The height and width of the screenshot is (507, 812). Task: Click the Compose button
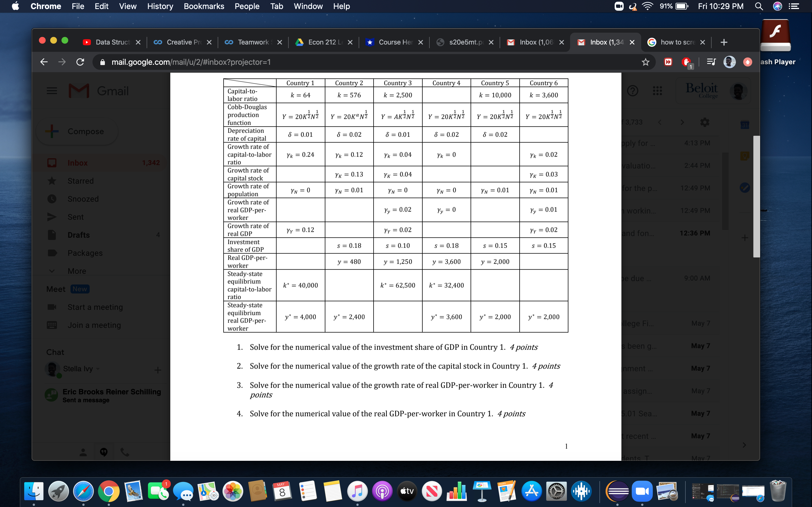click(76, 131)
